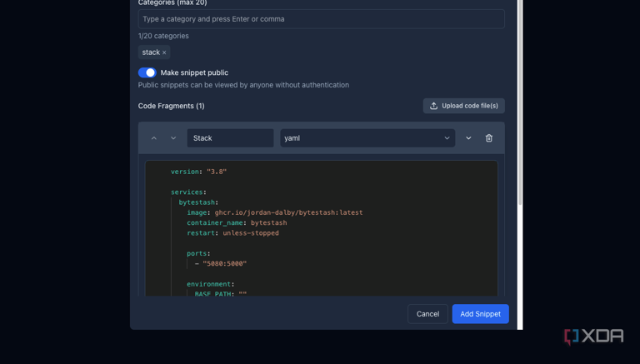Move Stack fragment up with chevron
This screenshot has height=364, width=640.
pos(154,138)
